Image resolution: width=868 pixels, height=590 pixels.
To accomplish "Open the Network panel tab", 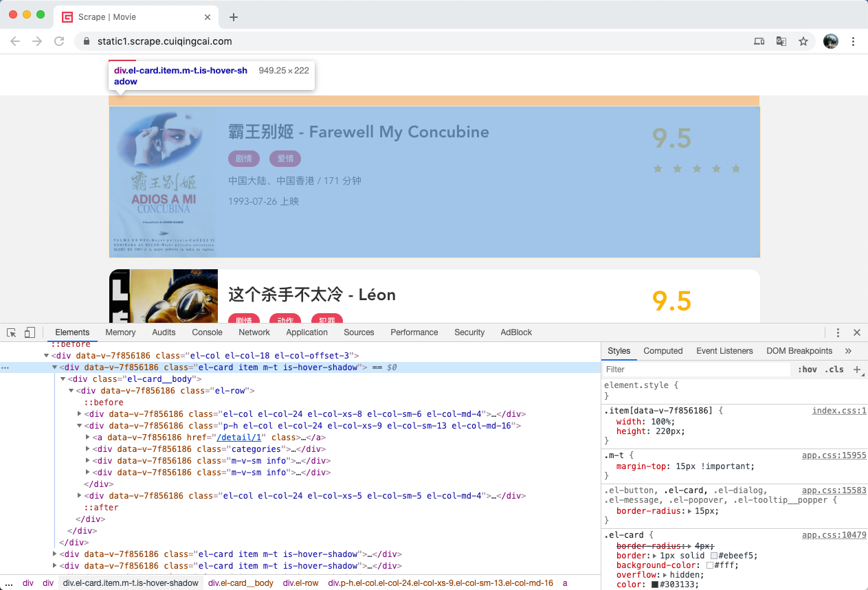I will pos(254,332).
